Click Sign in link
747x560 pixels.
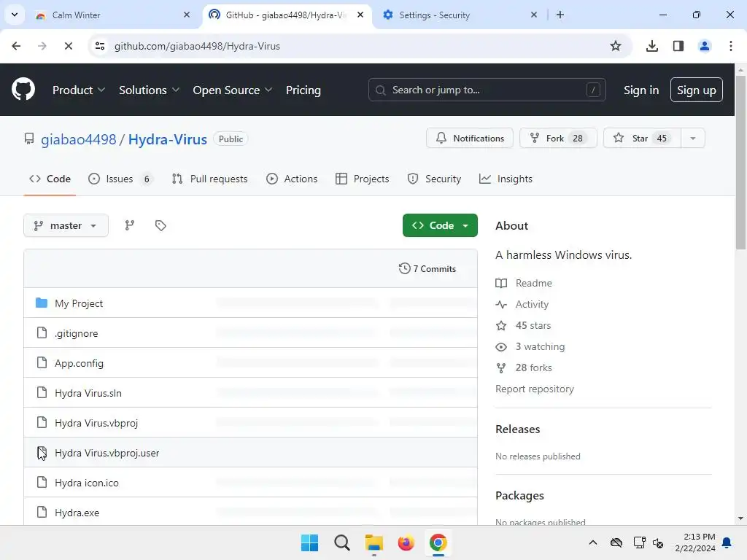point(641,90)
